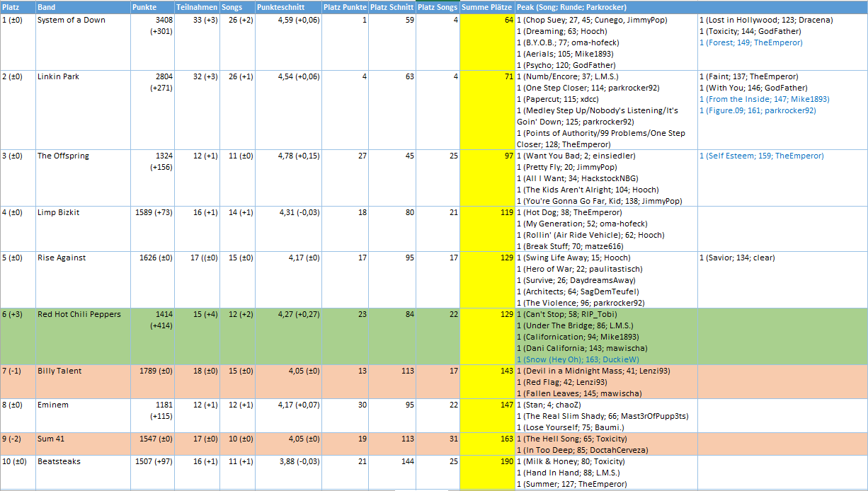Click the yellow sum cell showing 97

pos(487,178)
